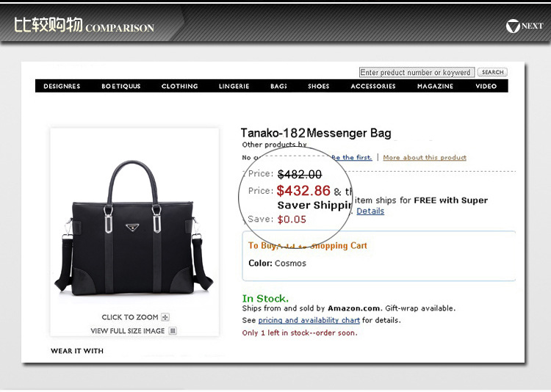Open the VIDEO menu item
The height and width of the screenshot is (392, 551).
(x=486, y=86)
